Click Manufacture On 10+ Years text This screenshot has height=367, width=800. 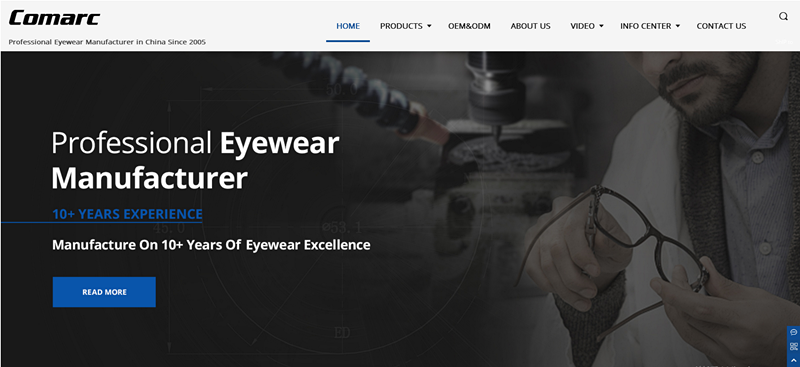pyautogui.click(x=211, y=245)
